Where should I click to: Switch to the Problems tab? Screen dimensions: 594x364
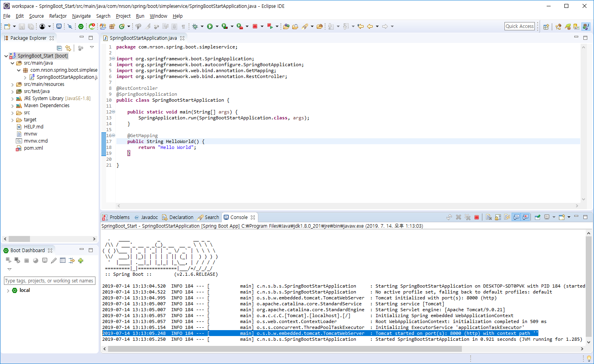coord(116,217)
